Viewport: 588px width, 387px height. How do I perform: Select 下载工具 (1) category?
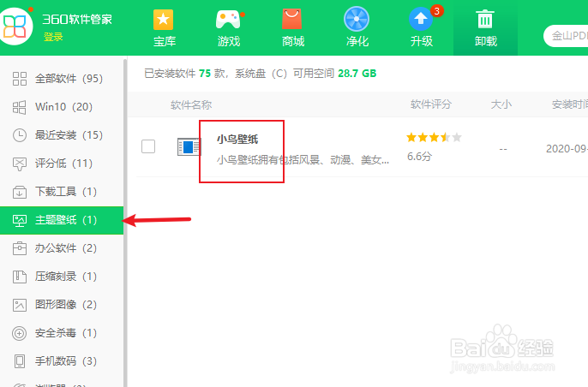[62, 192]
